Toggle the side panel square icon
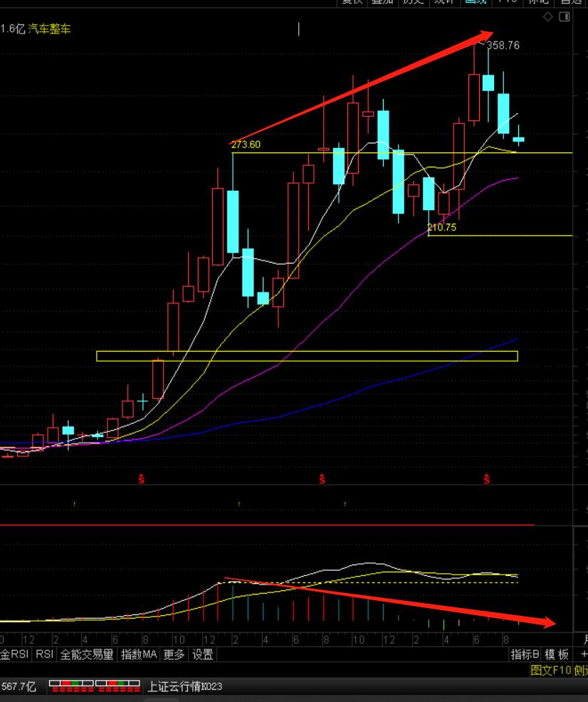 (x=564, y=17)
